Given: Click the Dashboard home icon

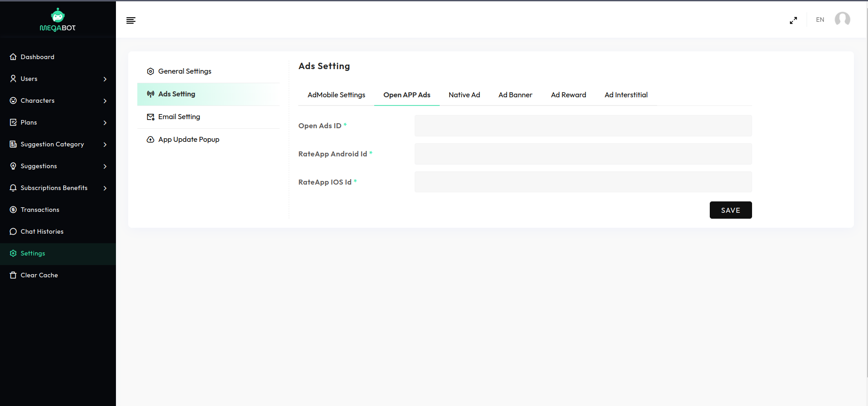Looking at the screenshot, I should [13, 57].
